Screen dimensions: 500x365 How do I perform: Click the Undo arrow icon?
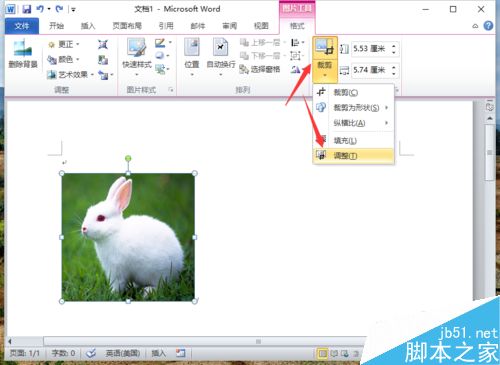[40, 9]
